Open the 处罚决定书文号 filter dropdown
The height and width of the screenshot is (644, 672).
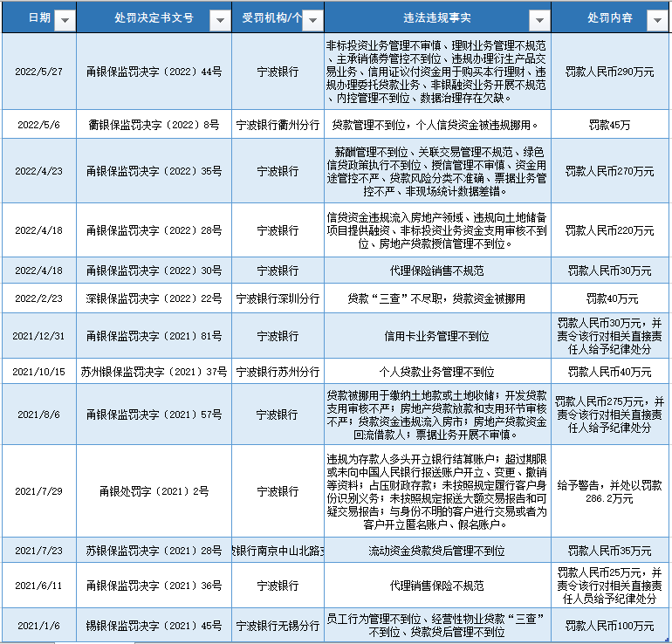click(x=220, y=21)
